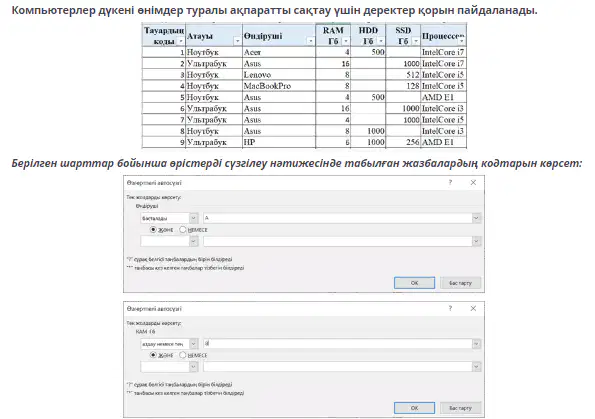Open the Атауы column filter arrow

coord(238,41)
